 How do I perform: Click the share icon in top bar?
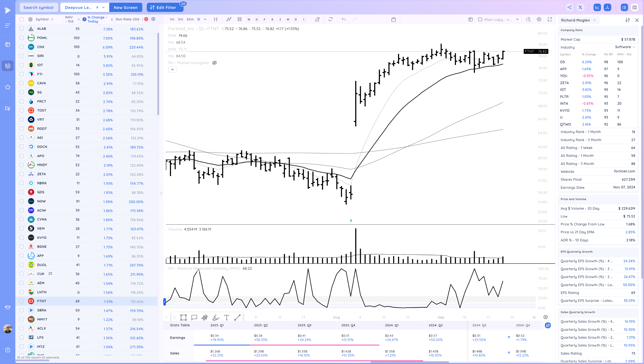click(569, 8)
